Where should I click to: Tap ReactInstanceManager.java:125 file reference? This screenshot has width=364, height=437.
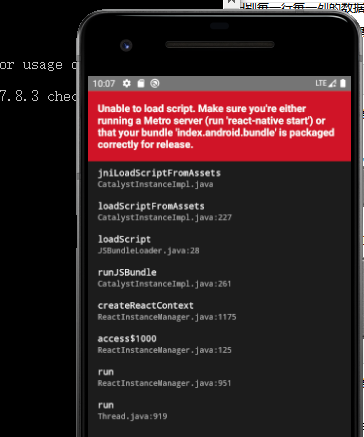click(x=165, y=350)
